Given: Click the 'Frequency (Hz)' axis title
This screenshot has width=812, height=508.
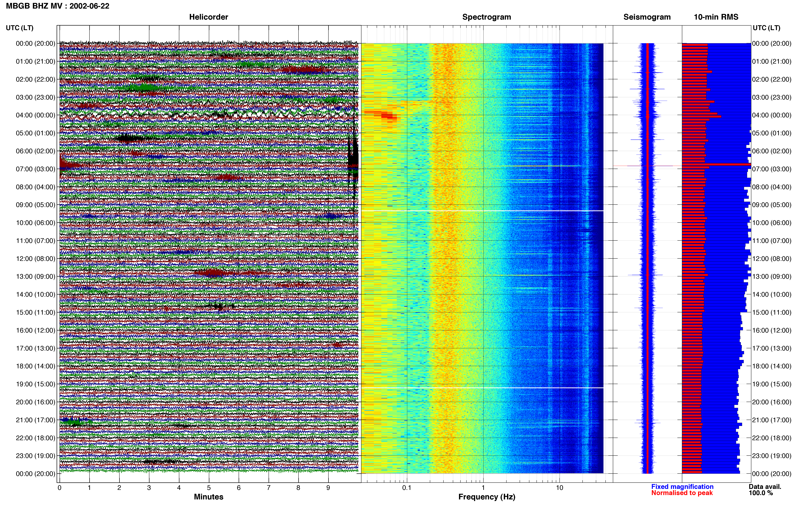Looking at the screenshot, I should tap(486, 497).
